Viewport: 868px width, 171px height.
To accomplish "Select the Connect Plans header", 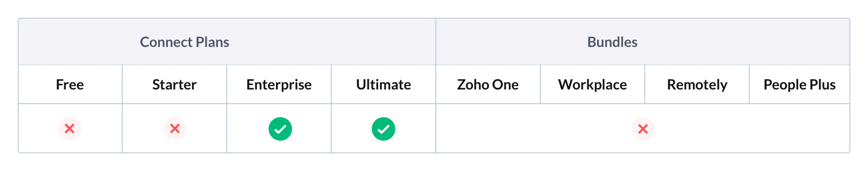I will coord(184,42).
